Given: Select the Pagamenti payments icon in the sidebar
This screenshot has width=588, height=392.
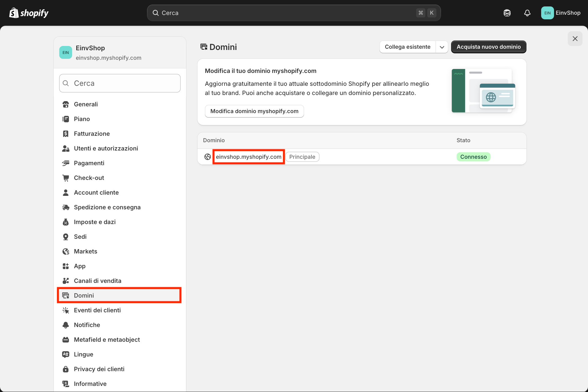Looking at the screenshot, I should click(x=66, y=163).
